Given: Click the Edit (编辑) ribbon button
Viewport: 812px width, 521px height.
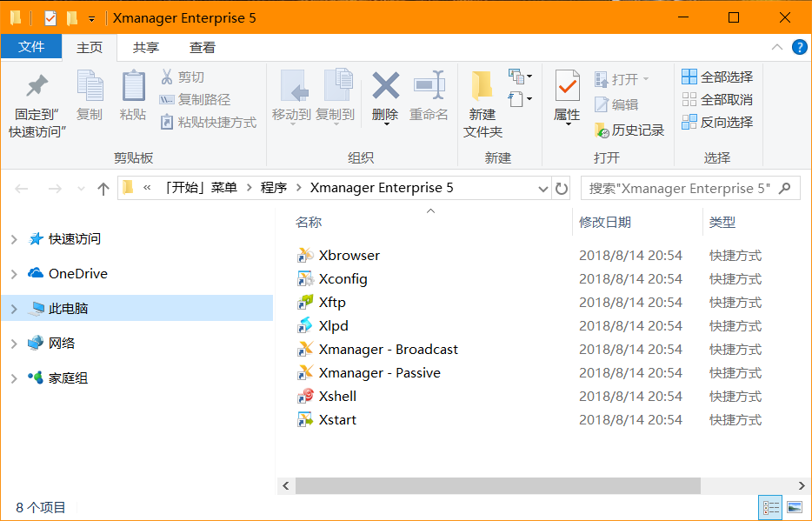Looking at the screenshot, I should [x=616, y=104].
